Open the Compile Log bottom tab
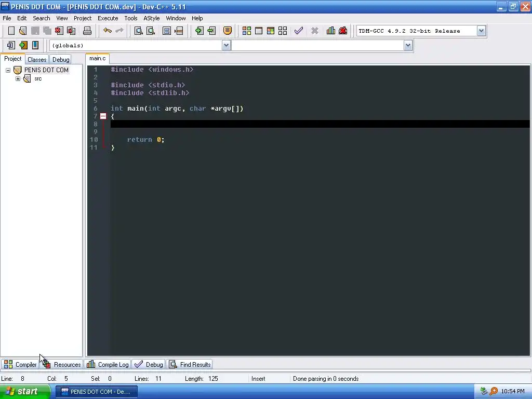The width and height of the screenshot is (532, 399). point(108,364)
